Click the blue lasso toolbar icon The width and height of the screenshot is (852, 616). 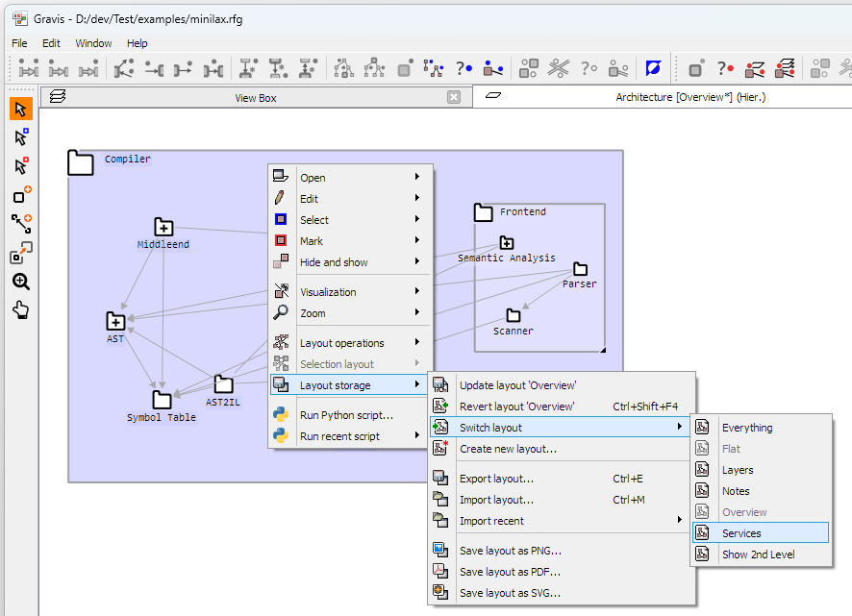(x=653, y=68)
